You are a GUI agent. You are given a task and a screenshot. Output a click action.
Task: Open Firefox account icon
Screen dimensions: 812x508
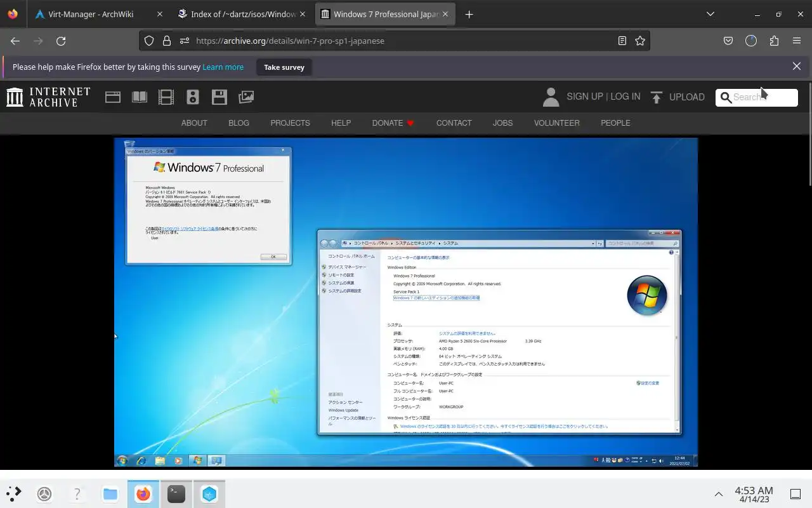coord(751,41)
